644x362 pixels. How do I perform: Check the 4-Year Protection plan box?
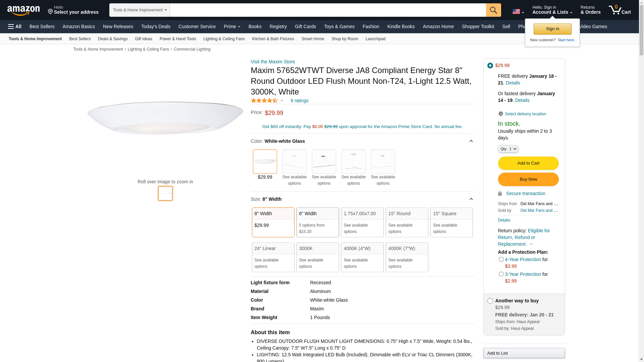501,259
